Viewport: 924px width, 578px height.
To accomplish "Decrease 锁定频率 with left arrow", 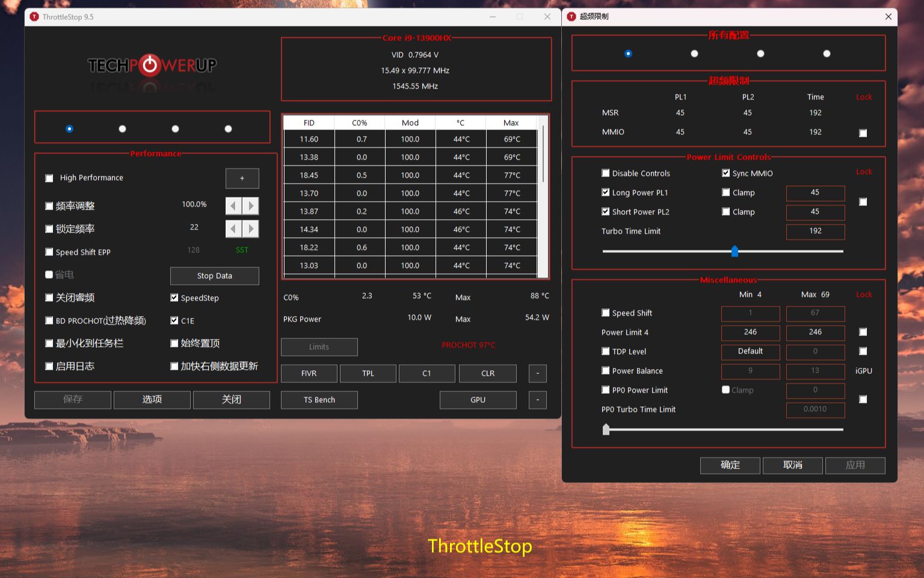I will (233, 229).
